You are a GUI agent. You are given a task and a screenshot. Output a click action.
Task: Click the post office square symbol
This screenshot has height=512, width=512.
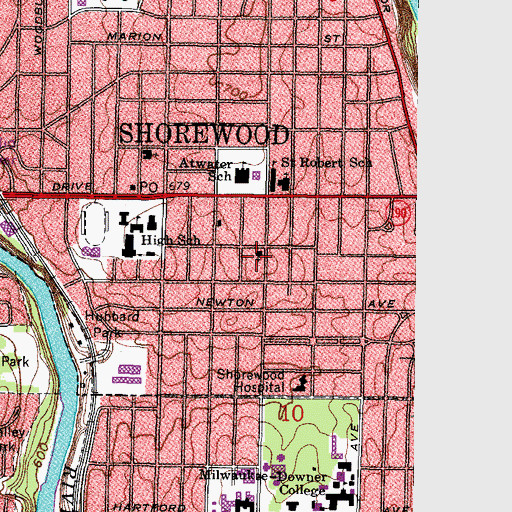(133, 188)
